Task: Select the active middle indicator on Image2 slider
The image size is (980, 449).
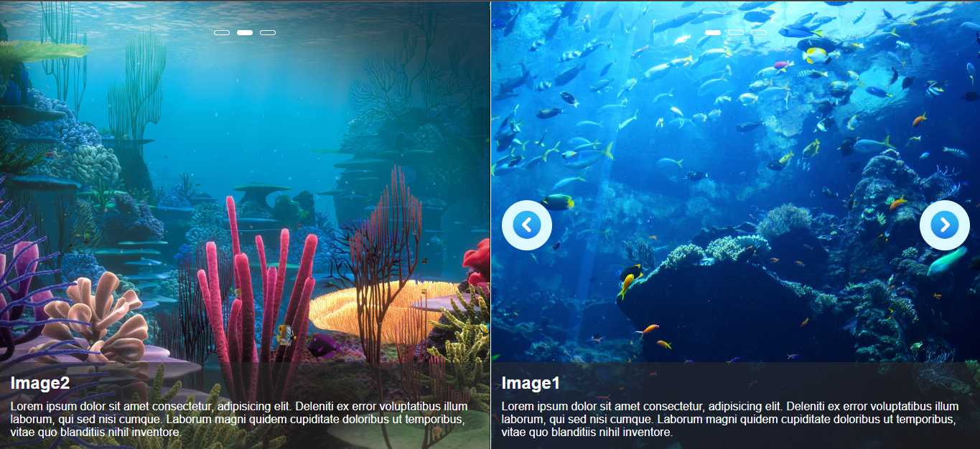Action: pos(245,32)
